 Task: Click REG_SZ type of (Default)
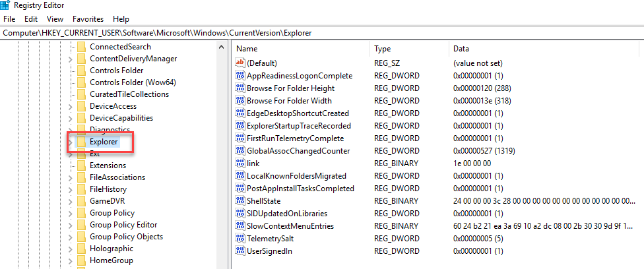coord(388,63)
